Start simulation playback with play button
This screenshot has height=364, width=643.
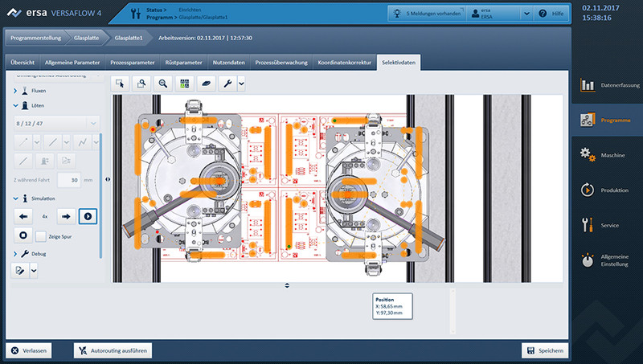click(x=88, y=215)
